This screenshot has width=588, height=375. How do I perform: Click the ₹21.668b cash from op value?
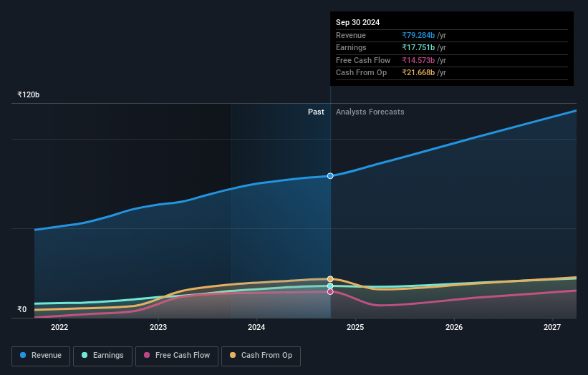[x=418, y=73]
